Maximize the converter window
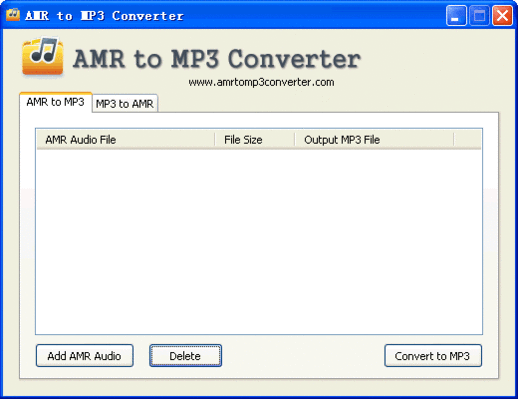This screenshot has height=399, width=518. (x=479, y=15)
